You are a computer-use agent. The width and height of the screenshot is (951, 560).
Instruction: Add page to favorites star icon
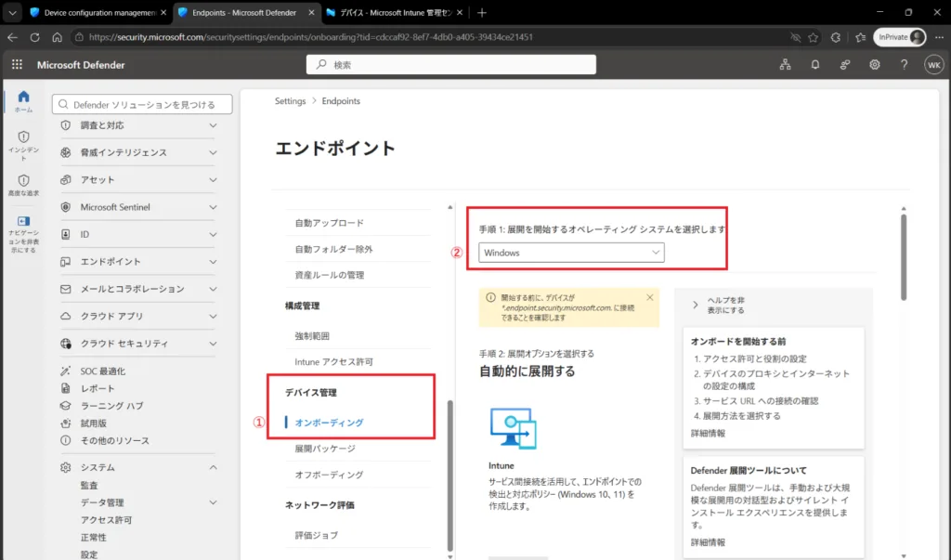(813, 38)
